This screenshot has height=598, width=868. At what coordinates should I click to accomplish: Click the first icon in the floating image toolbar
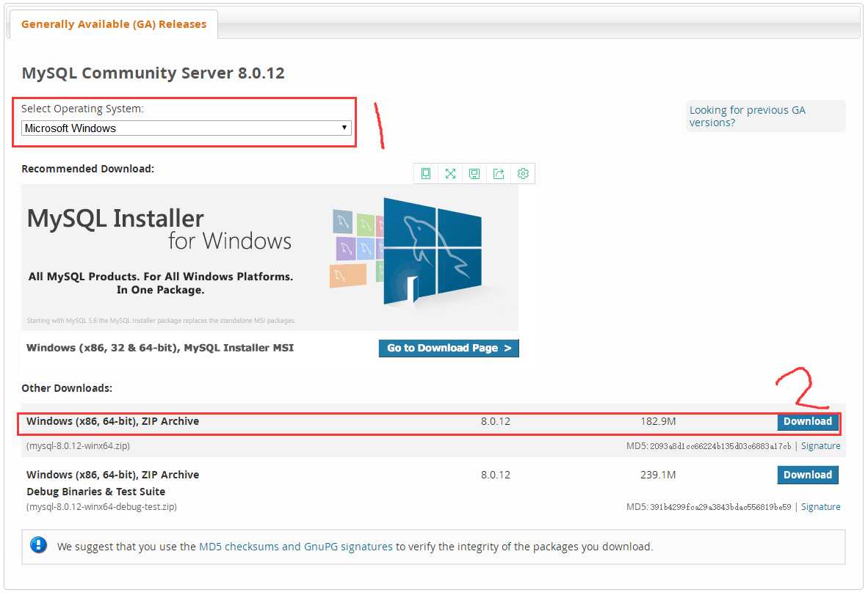(x=426, y=174)
